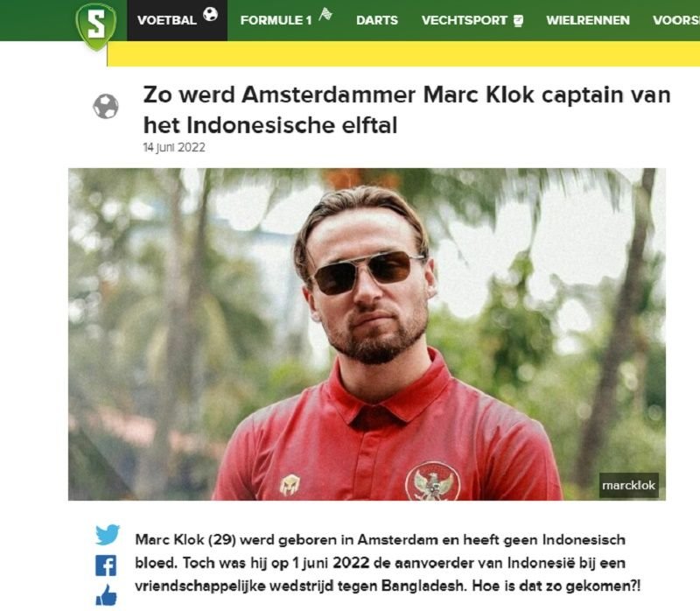Click the thumbs-up like icon
The image size is (700, 611).
pyautogui.click(x=106, y=595)
